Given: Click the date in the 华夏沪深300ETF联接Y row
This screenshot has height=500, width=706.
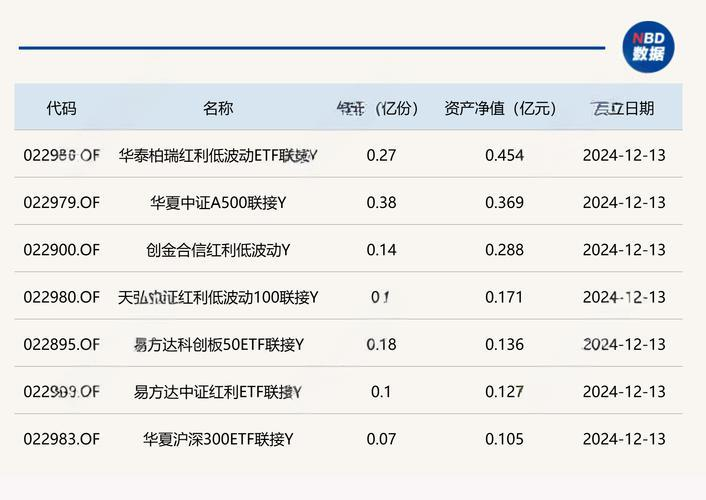Looking at the screenshot, I should pos(623,438).
